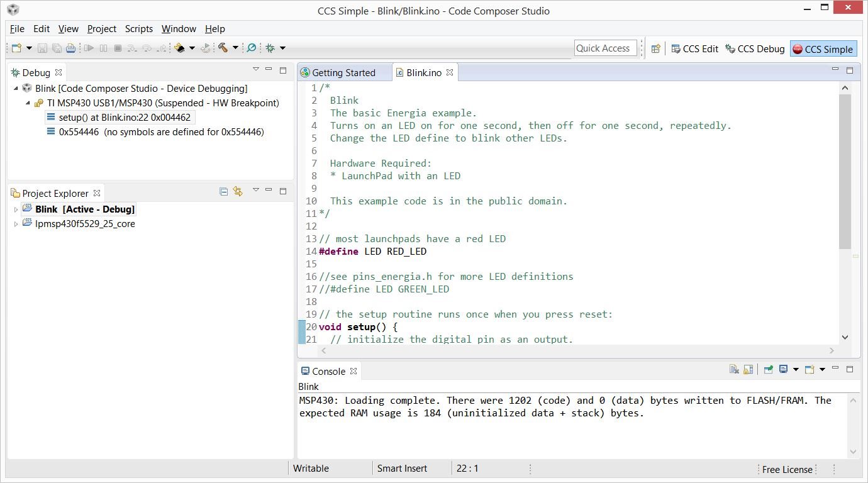Open the Project menu
868x483 pixels.
tap(102, 29)
